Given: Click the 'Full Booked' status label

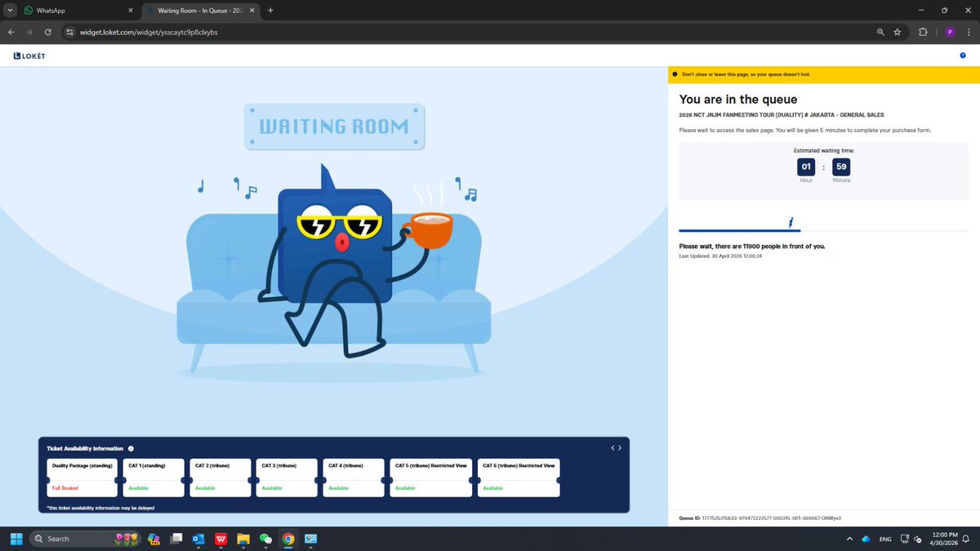Looking at the screenshot, I should tap(65, 488).
